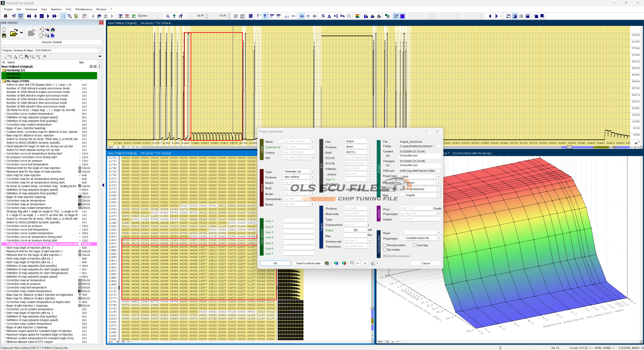This screenshot has height=350, width=644.
Task: Enable the Noread marker checkbox
Action: 385,245
